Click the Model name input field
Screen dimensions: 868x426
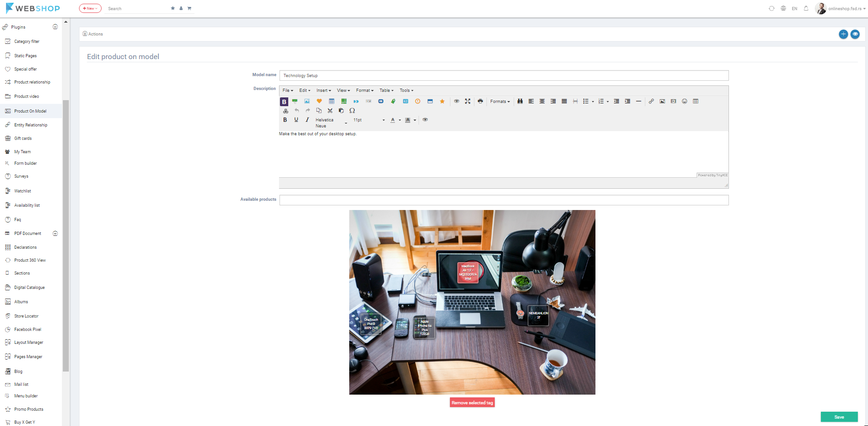tap(504, 75)
